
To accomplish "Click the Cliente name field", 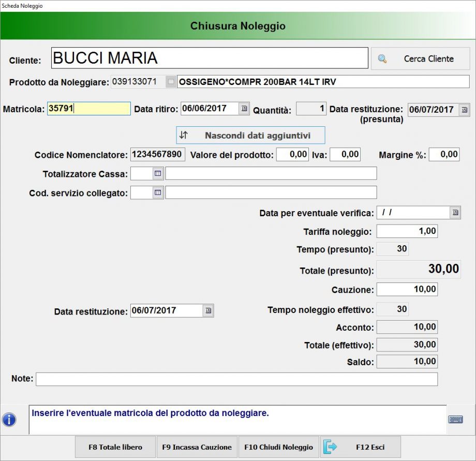I will click(210, 58).
